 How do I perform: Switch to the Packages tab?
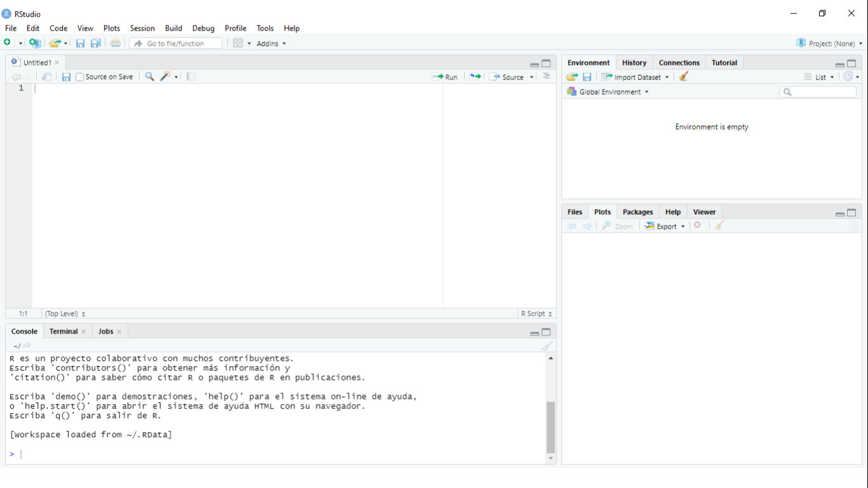tap(638, 212)
